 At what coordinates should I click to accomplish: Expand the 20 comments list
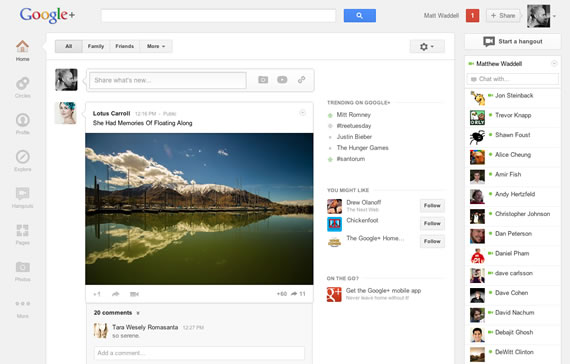click(116, 313)
